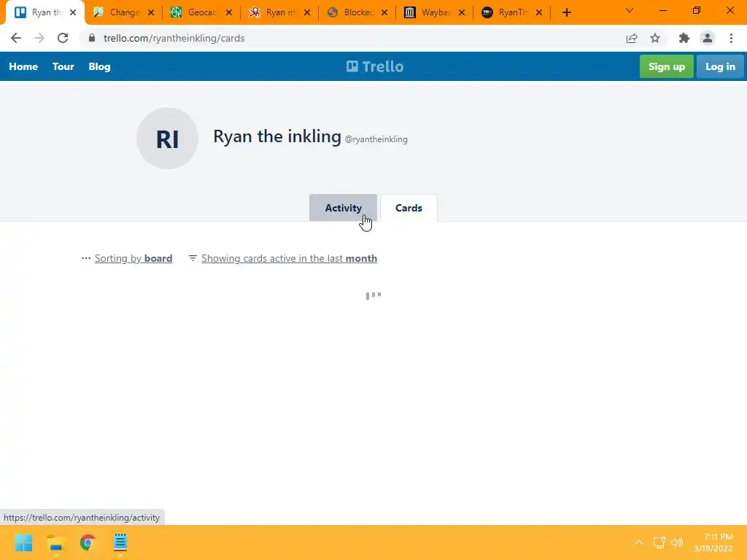
Task: Close the Ryan the inkling Trello tab
Action: point(73,12)
